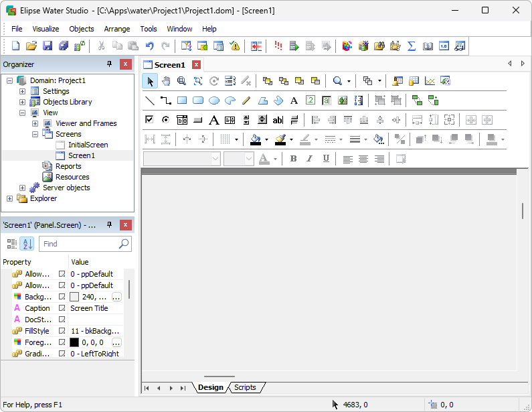The width and height of the screenshot is (532, 412).
Task: Expand the Server objects node
Action: tap(22, 188)
